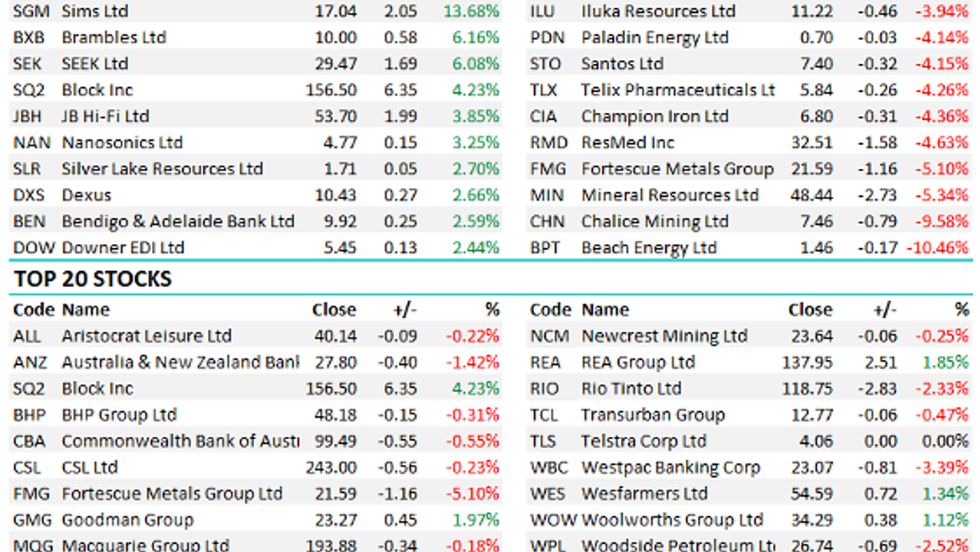The height and width of the screenshot is (552, 980).
Task: Click the 48.18 BHP close price
Action: pos(335,415)
